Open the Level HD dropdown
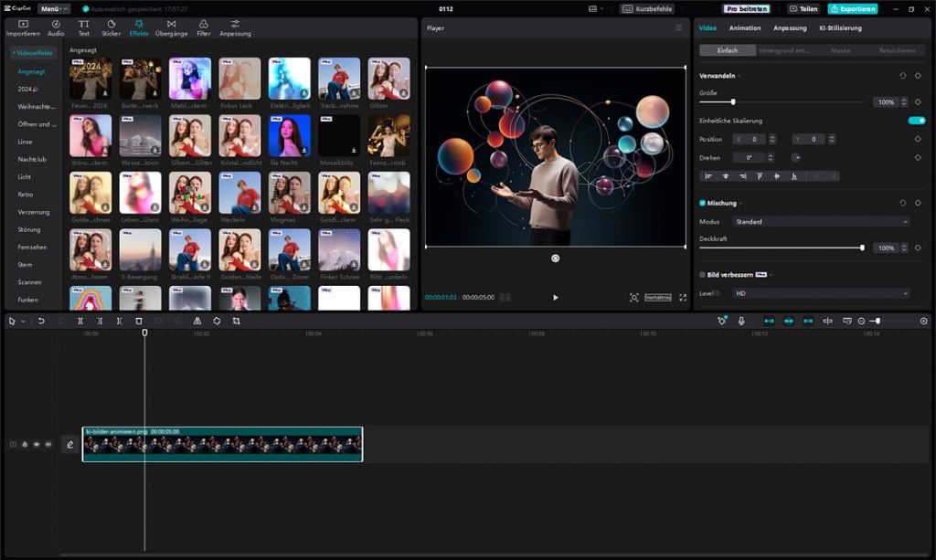Viewport: 936px width, 560px height. coord(821,293)
